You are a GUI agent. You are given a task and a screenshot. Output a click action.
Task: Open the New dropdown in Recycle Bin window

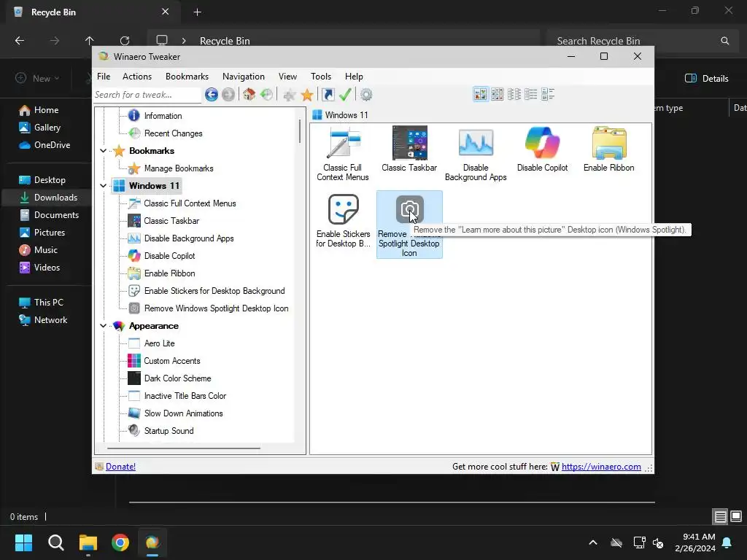37,79
